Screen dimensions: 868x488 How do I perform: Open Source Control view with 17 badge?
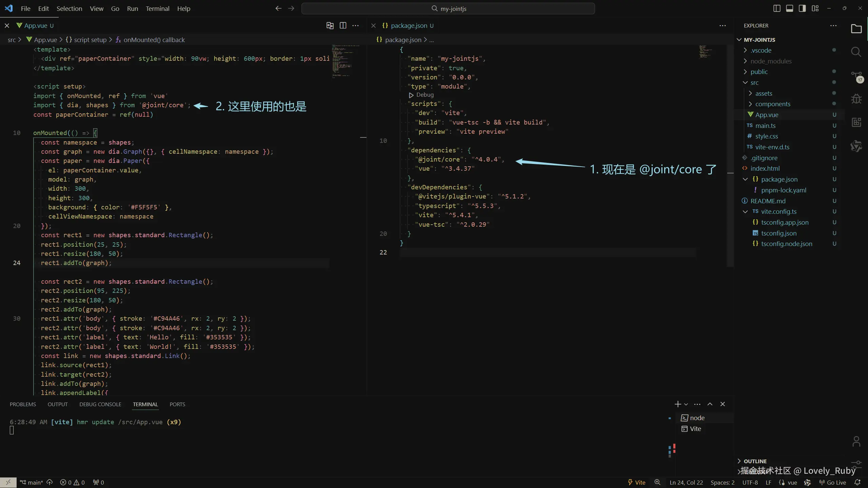point(856,77)
